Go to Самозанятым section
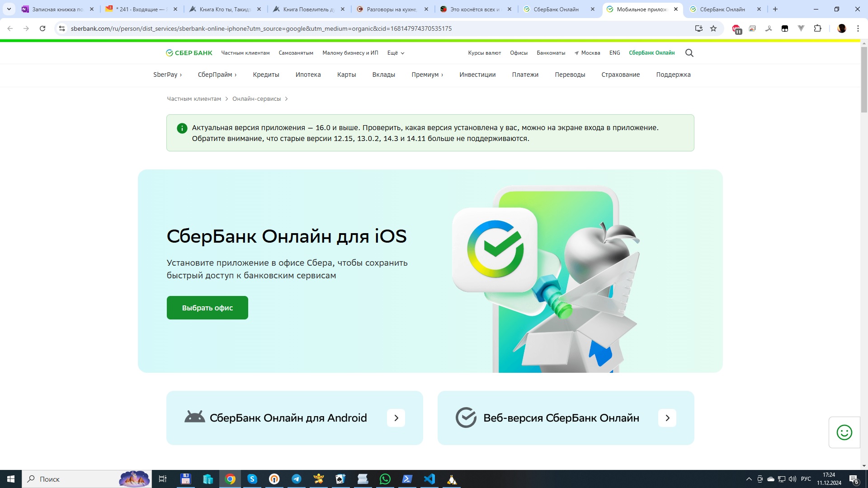 (296, 53)
